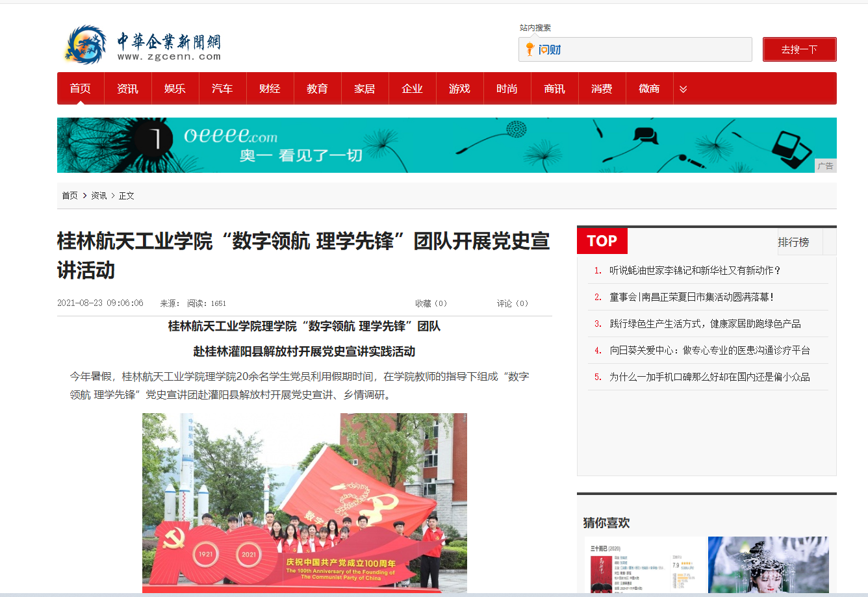This screenshot has width=868, height=597.
Task: Go to the 游戏 section
Action: click(459, 89)
